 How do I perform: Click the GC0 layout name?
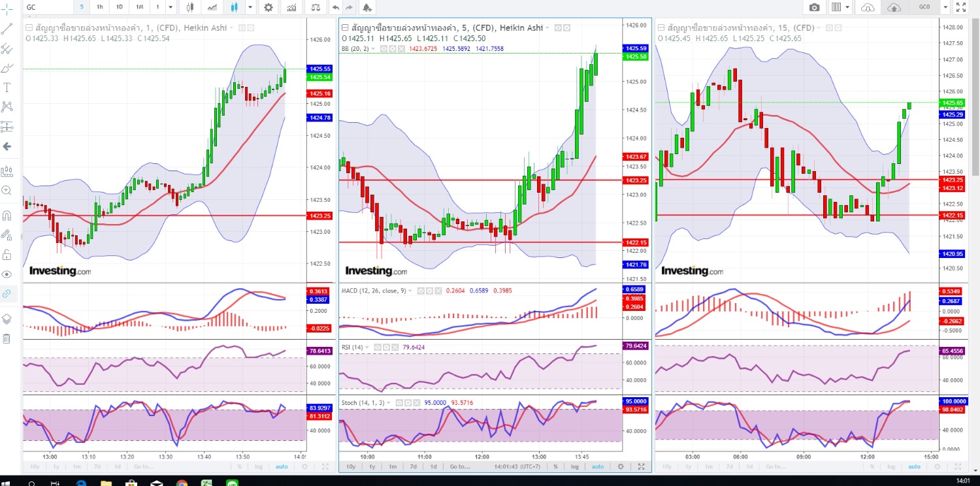click(924, 7)
